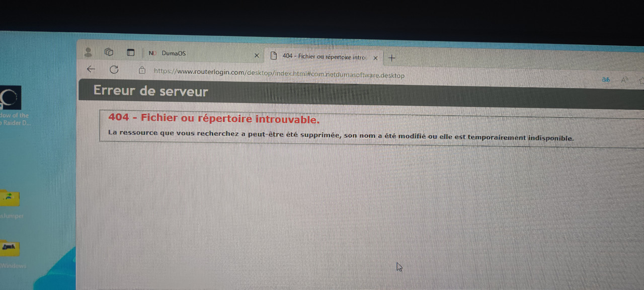
Task: Open the workspaces icon in tab bar
Action: (109, 52)
